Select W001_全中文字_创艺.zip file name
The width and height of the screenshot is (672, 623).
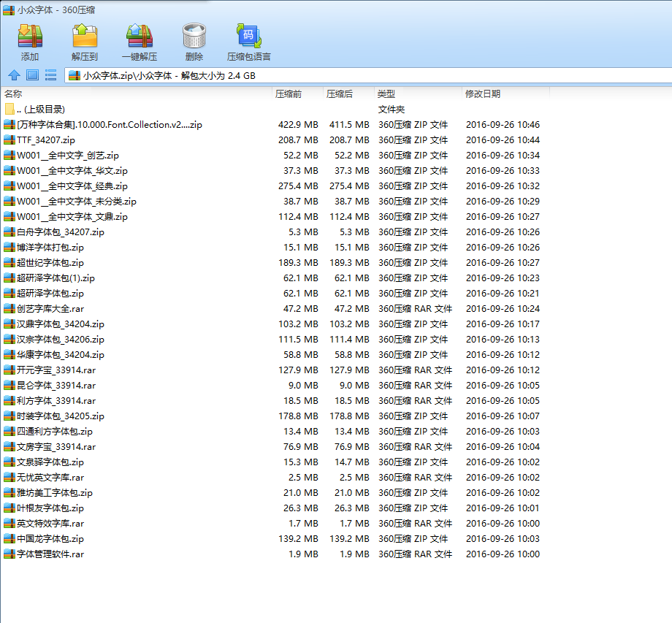pos(68,156)
